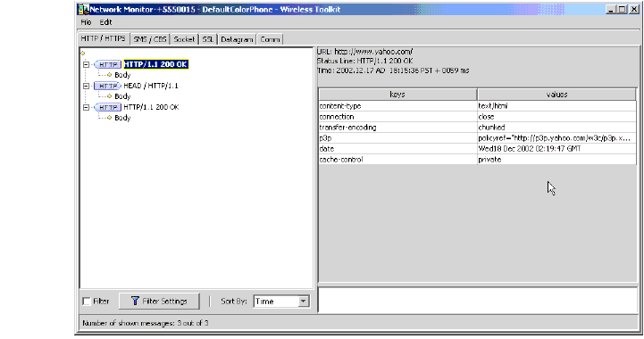Screen dimensions: 644x339
Task: Switch to the SMS / CBS tab
Action: point(150,39)
